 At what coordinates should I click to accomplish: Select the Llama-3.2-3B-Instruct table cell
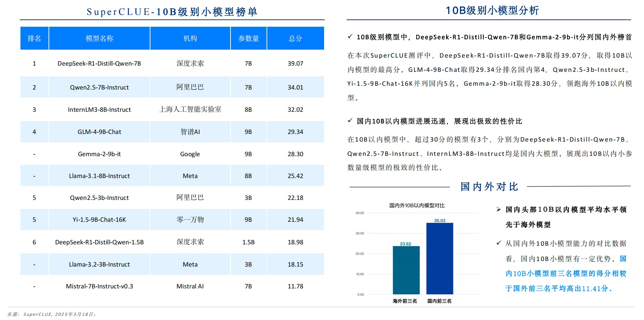(x=99, y=264)
